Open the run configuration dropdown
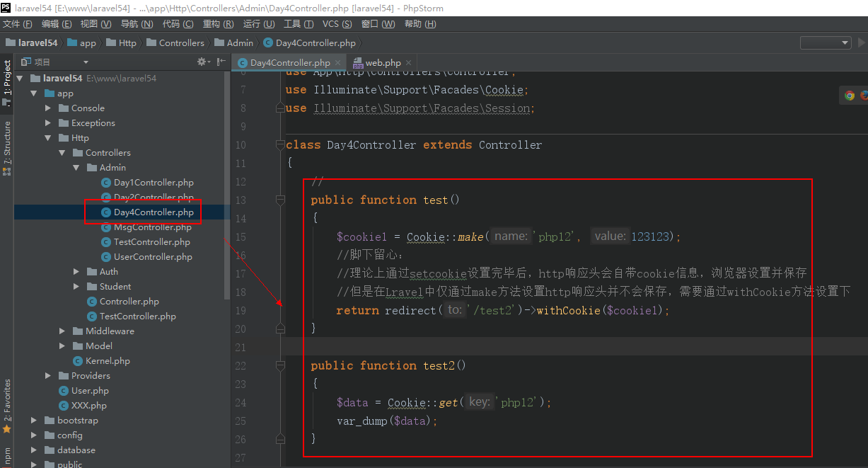Screen dimensions: 868x468 825,43
